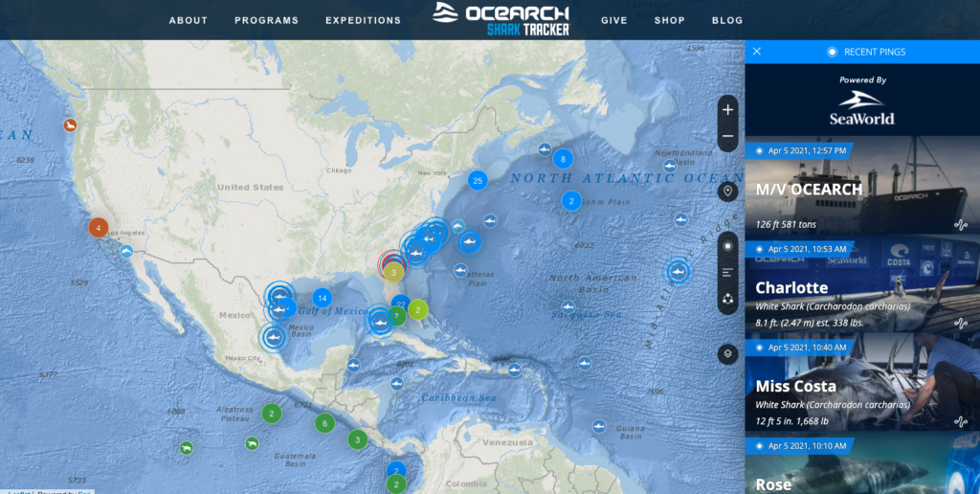Zoom in with the plus map control
980x494 pixels.
[x=727, y=110]
